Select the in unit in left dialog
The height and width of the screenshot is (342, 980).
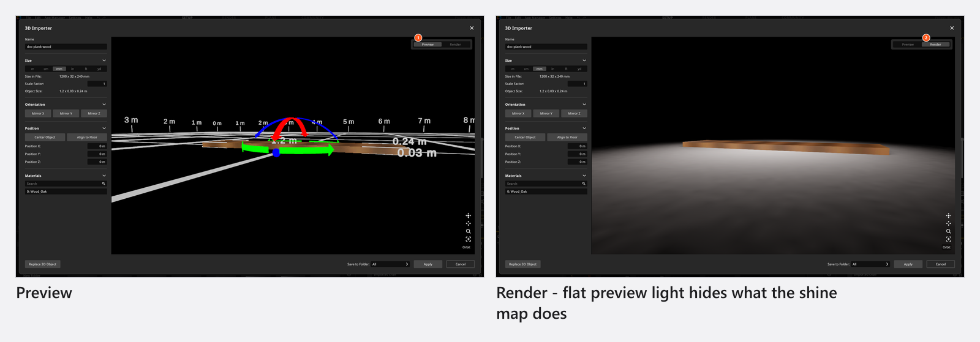[72, 69]
